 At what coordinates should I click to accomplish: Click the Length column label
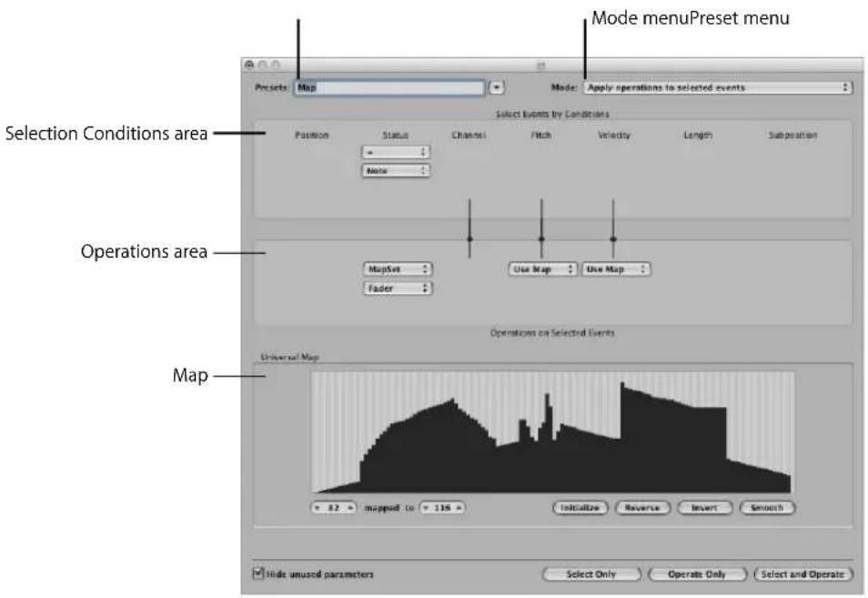click(698, 135)
